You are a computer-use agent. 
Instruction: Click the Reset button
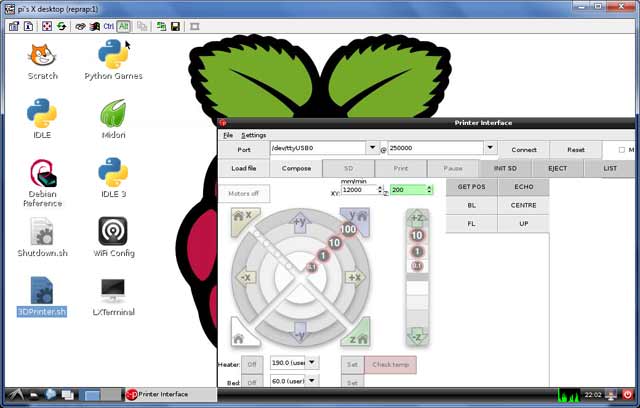point(576,150)
